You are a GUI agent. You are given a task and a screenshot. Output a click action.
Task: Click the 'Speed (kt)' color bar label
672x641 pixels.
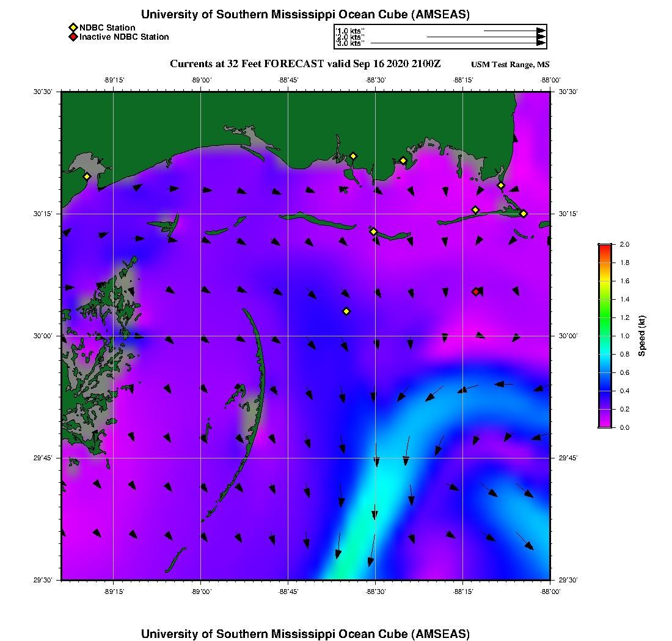[643, 336]
